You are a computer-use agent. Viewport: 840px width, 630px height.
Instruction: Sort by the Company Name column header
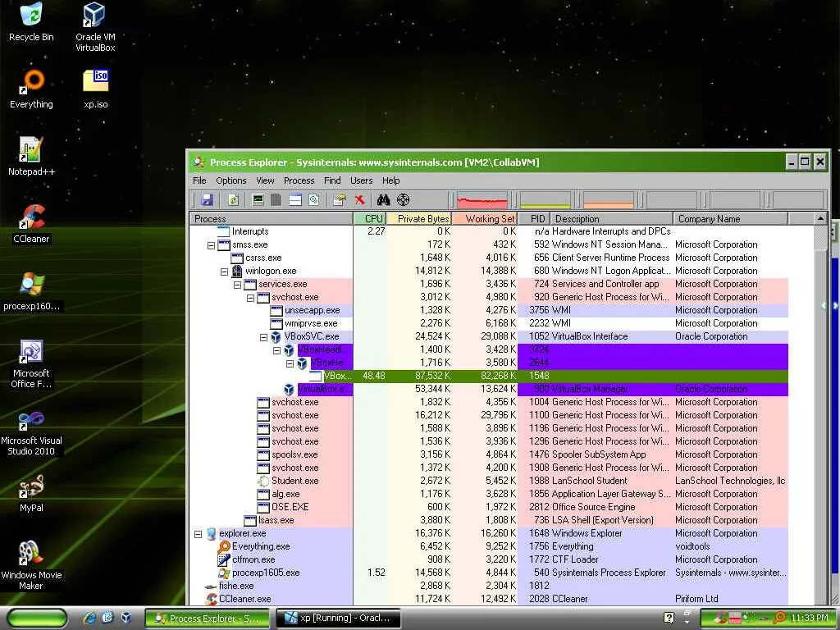click(730, 218)
